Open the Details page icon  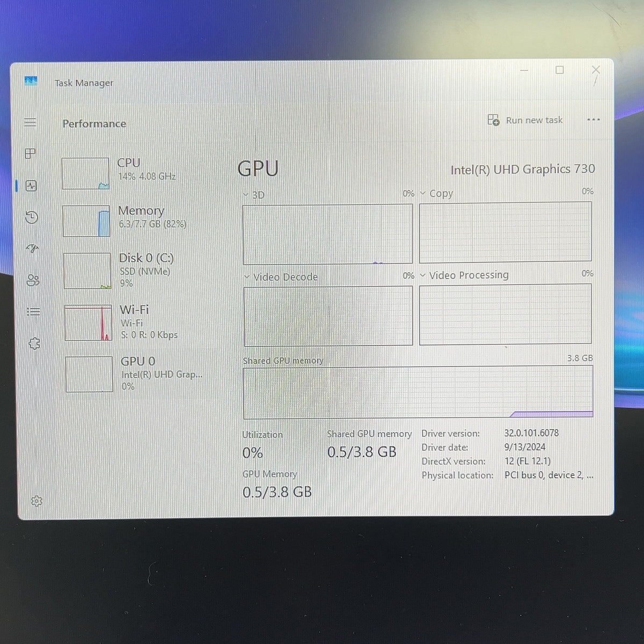pos(33,311)
